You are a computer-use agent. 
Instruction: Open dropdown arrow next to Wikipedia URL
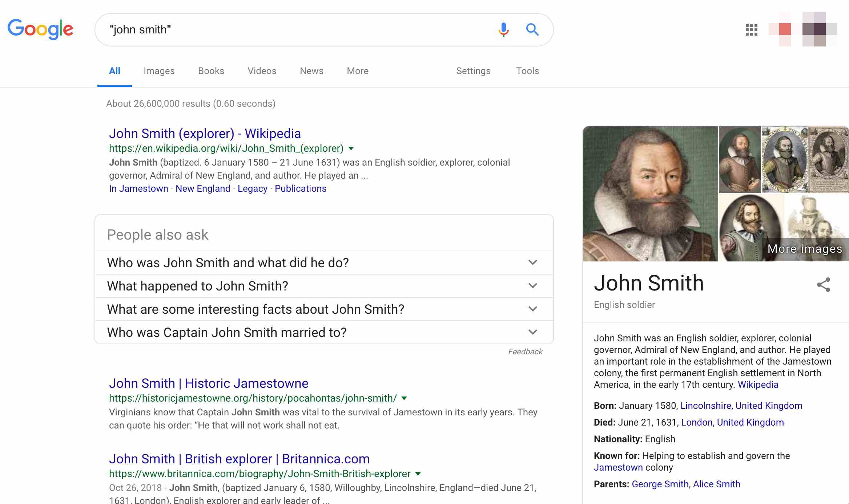coord(351,149)
